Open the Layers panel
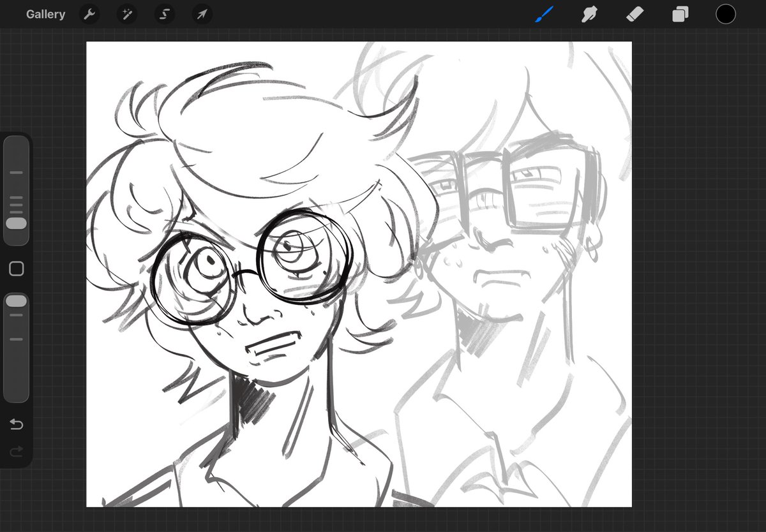The width and height of the screenshot is (766, 532). [680, 14]
